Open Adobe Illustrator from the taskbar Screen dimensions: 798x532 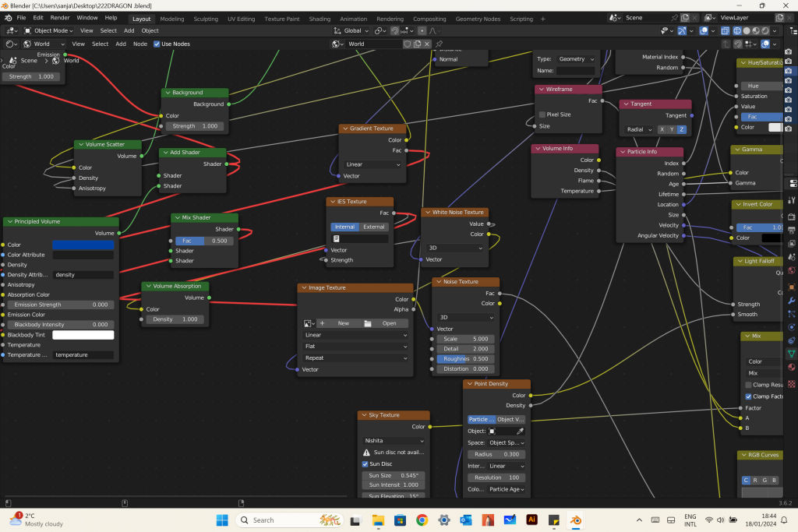click(531, 520)
